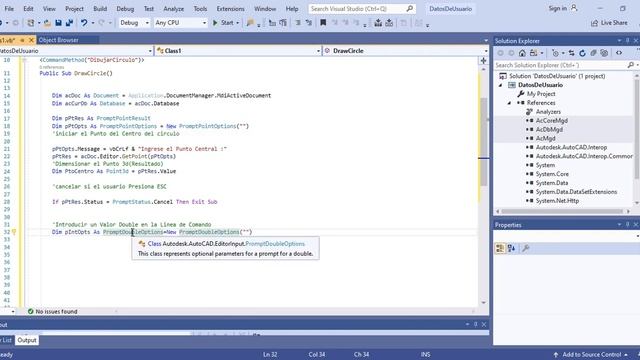
Task: Click Collapse All icon in Solution Explorer
Action: (x=593, y=53)
